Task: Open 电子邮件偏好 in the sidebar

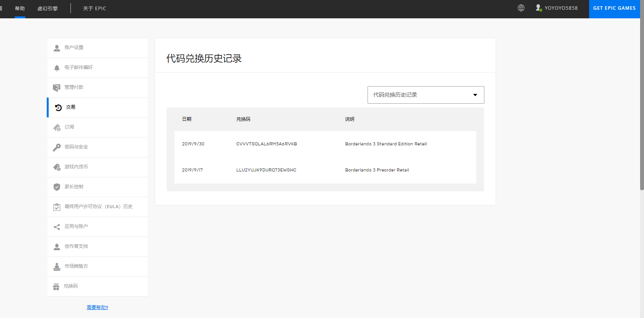Action: (x=97, y=68)
